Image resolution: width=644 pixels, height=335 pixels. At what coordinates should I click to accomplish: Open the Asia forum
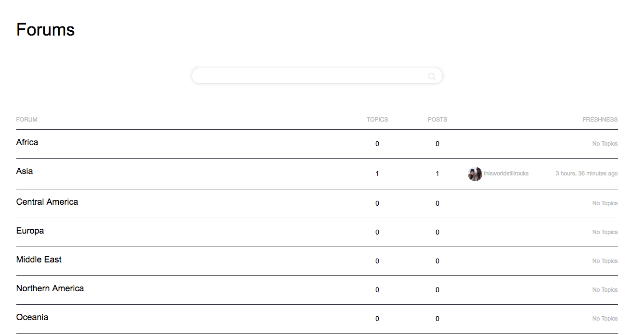pyautogui.click(x=25, y=171)
